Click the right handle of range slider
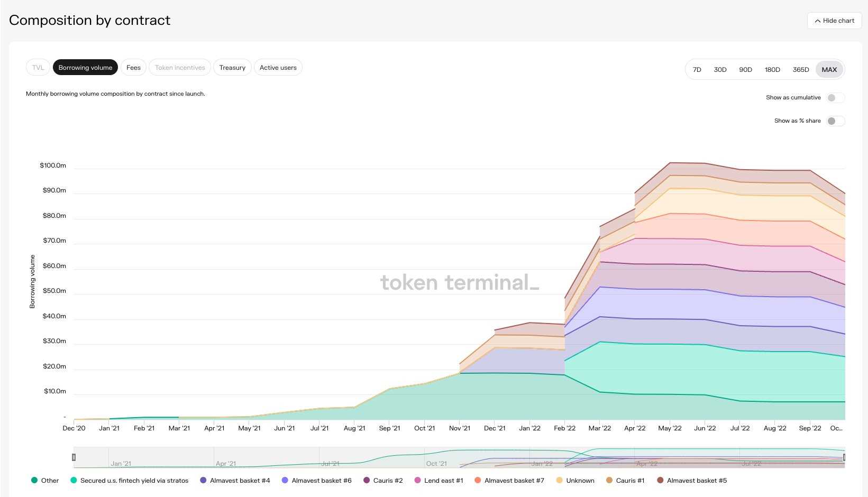The height and width of the screenshot is (497, 868). [844, 457]
